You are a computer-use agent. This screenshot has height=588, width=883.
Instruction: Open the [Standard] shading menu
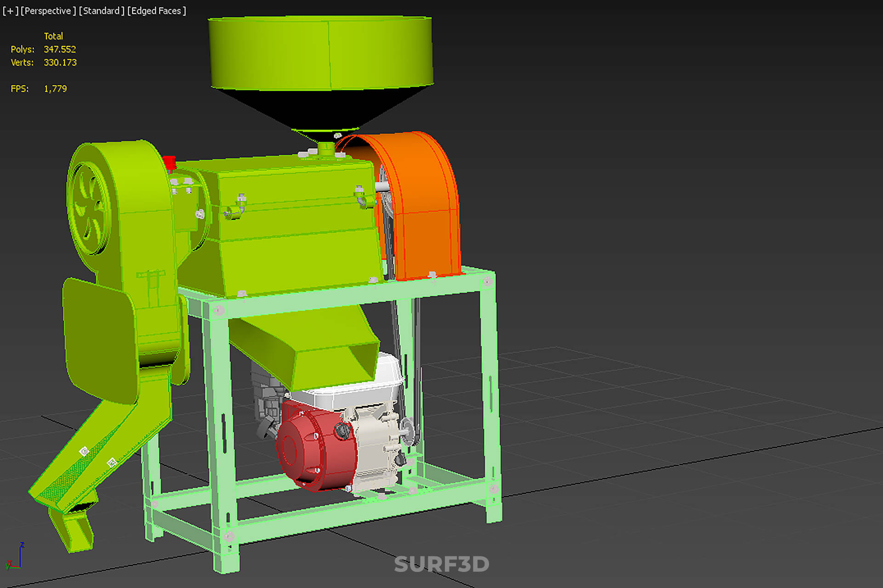point(102,11)
